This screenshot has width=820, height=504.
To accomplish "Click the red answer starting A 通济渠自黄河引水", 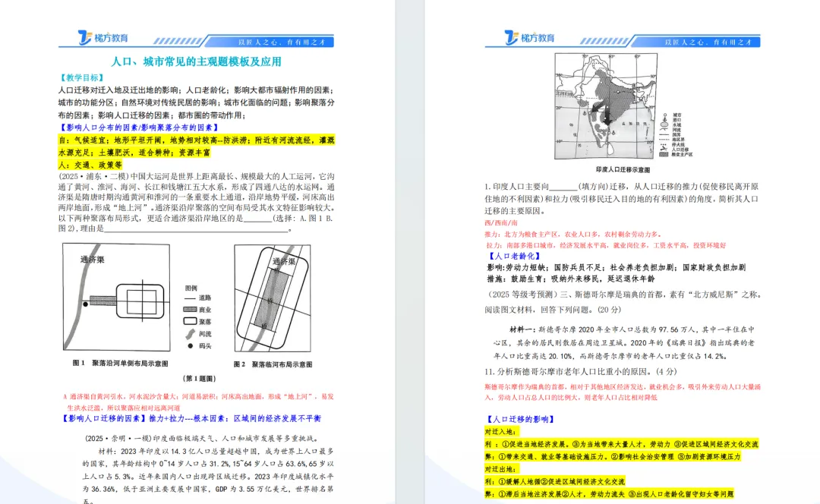I will (198, 402).
